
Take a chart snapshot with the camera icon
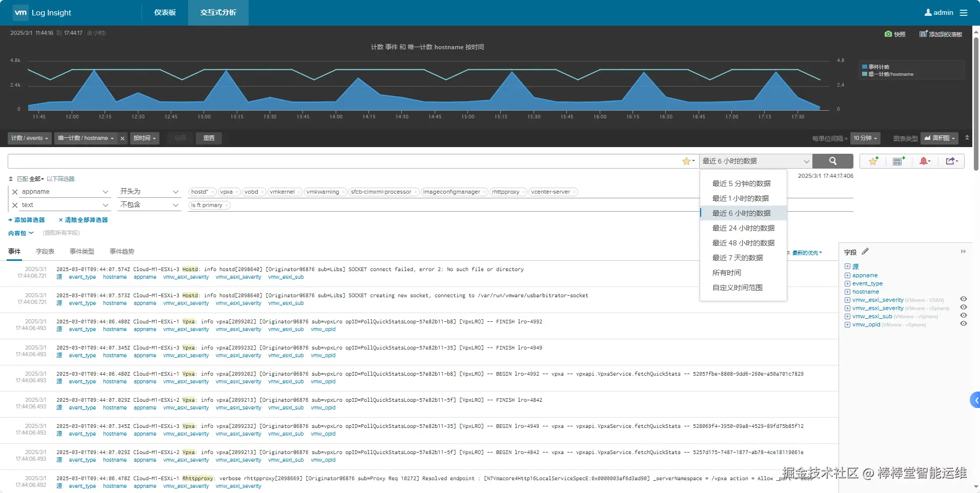[888, 34]
